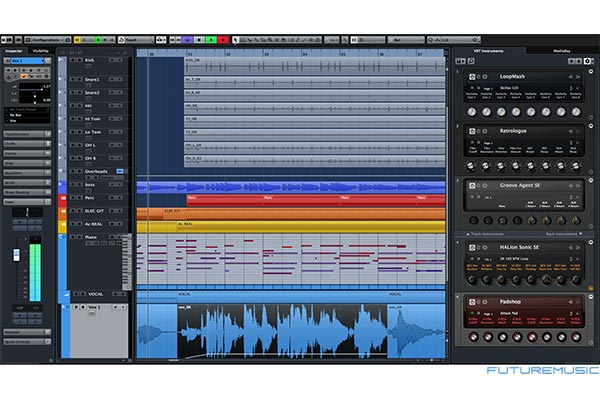Open the HALion Sonic SE instrument editor icon

point(472,248)
